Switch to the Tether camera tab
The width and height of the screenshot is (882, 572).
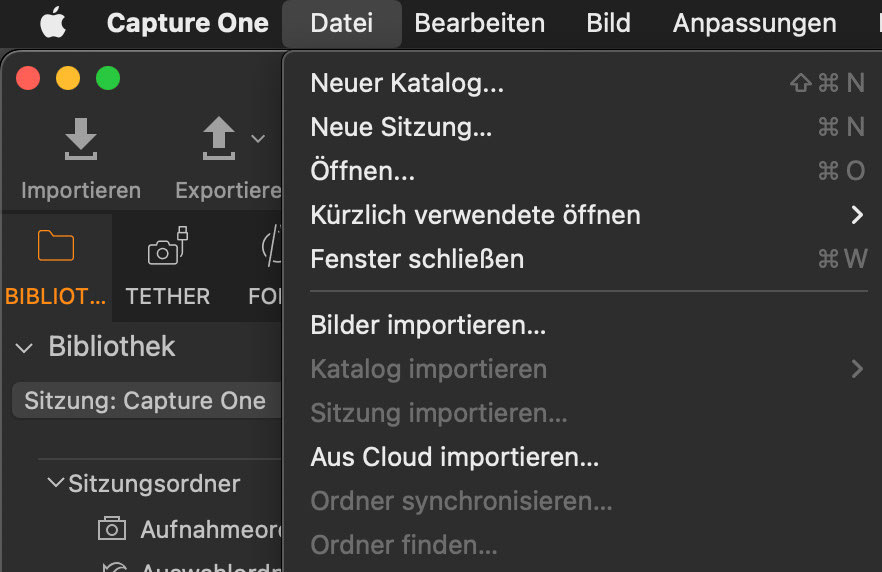tap(168, 247)
